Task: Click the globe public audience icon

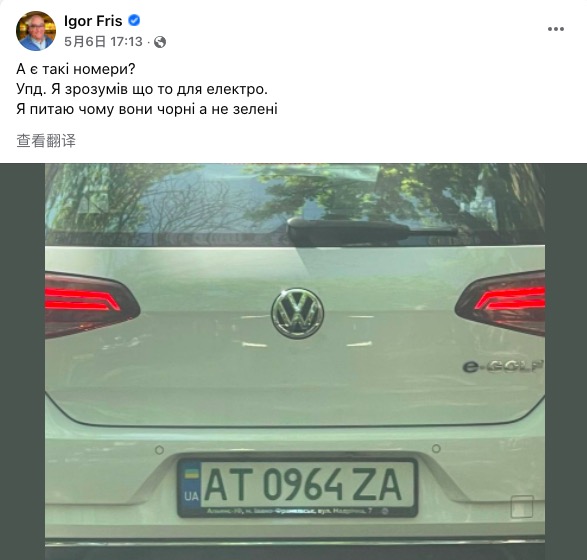Action: (x=160, y=42)
